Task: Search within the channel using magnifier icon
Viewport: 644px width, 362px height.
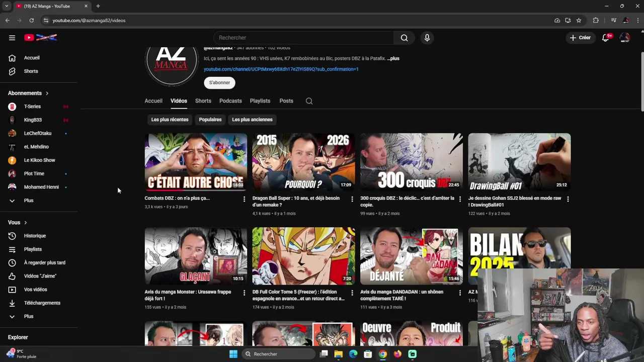Action: 309,101
